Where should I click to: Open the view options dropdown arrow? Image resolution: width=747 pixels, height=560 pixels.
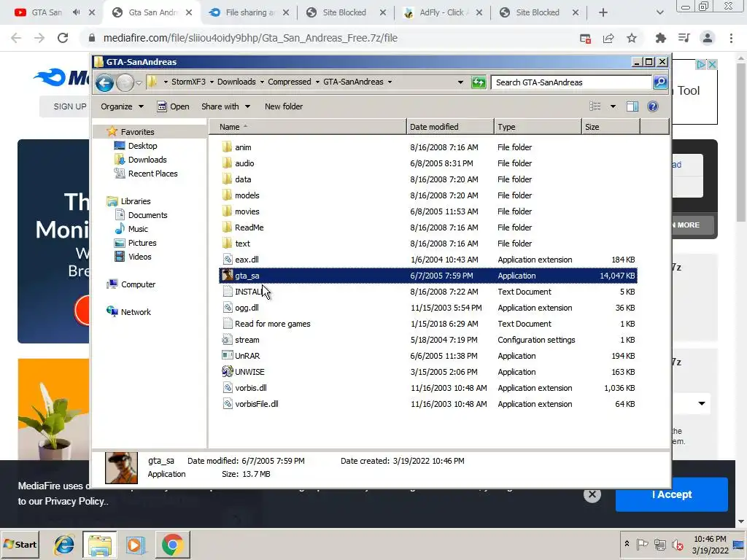coord(613,106)
